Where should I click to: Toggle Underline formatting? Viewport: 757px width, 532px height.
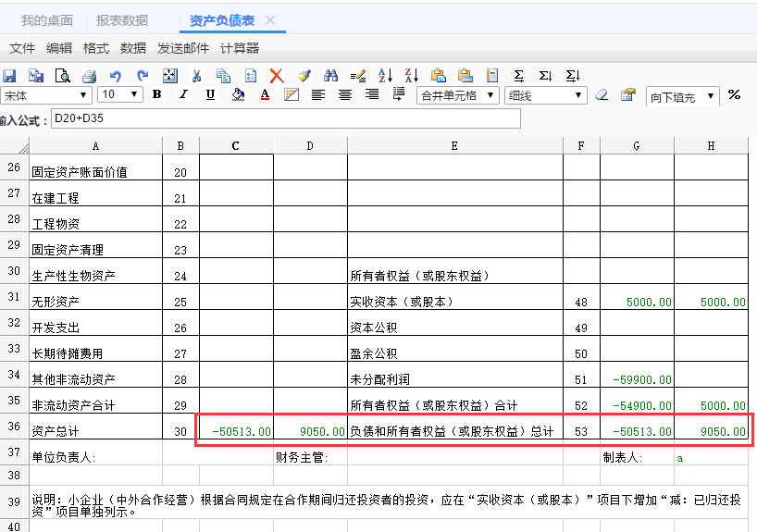[210, 94]
